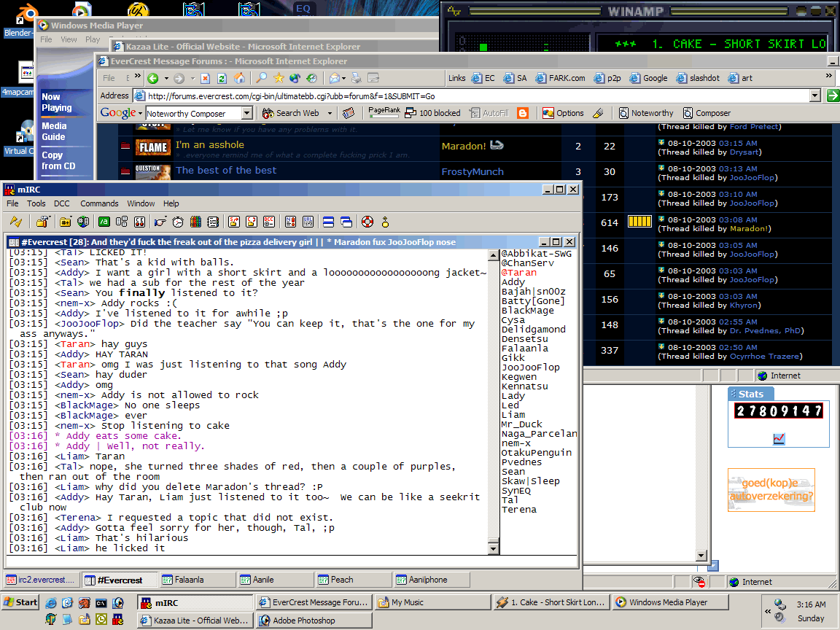840x630 pixels.
Task: Open the IE Forward button dropdown arrow
Action: pyautogui.click(x=192, y=78)
